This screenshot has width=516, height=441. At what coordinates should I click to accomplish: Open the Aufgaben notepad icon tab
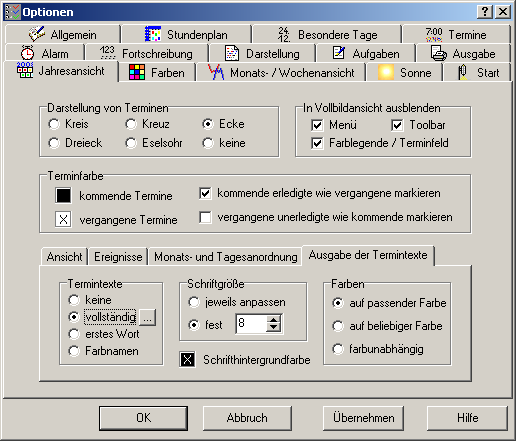click(339, 53)
